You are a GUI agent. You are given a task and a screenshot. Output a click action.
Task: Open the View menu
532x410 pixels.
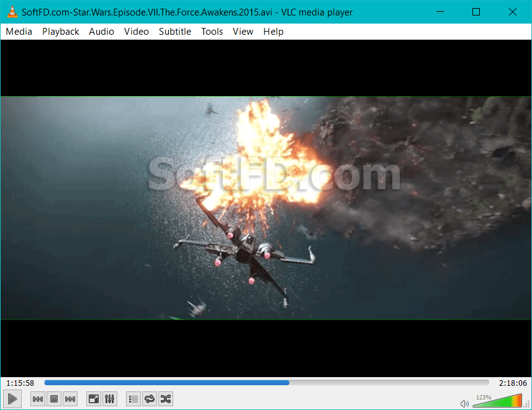click(243, 32)
